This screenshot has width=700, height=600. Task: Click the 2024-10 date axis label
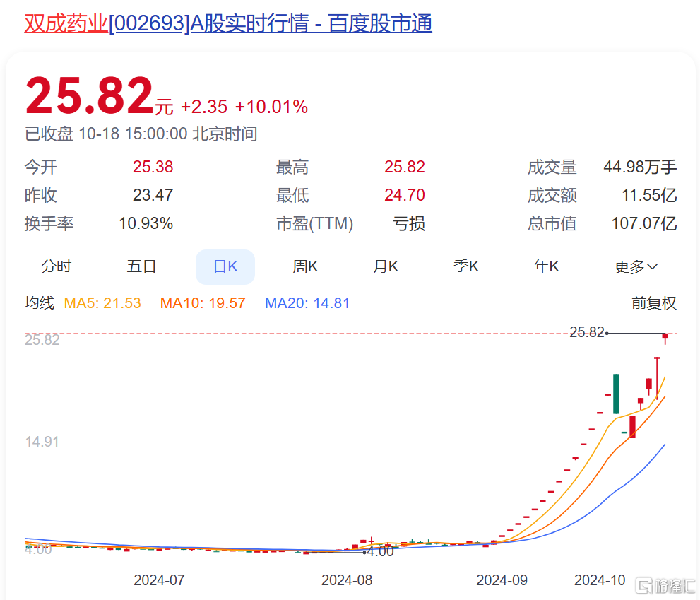[x=600, y=580]
